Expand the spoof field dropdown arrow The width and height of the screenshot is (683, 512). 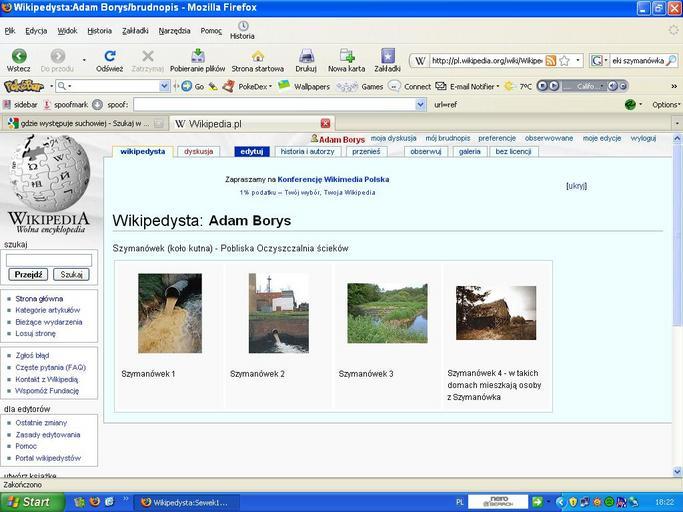pos(420,104)
